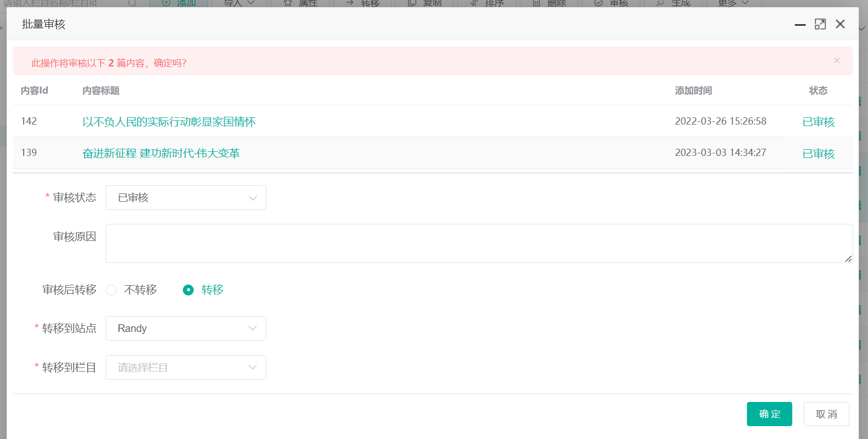Open article 以不负人民的实际行动彰显家国情怀

pyautogui.click(x=169, y=122)
